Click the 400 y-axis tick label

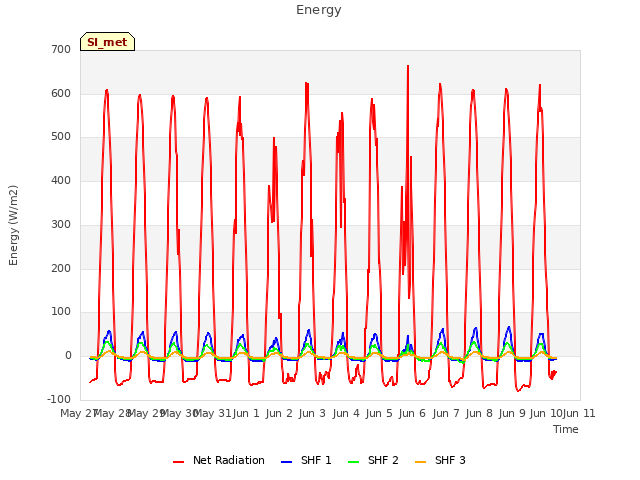pyautogui.click(x=61, y=180)
